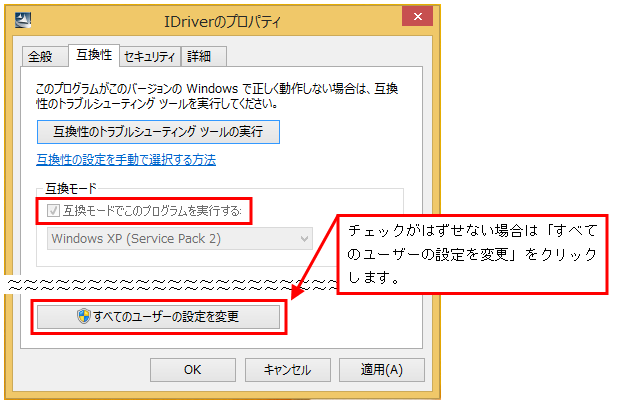Click the IDriver title bar icon
The height and width of the screenshot is (409, 626).
click(x=23, y=20)
